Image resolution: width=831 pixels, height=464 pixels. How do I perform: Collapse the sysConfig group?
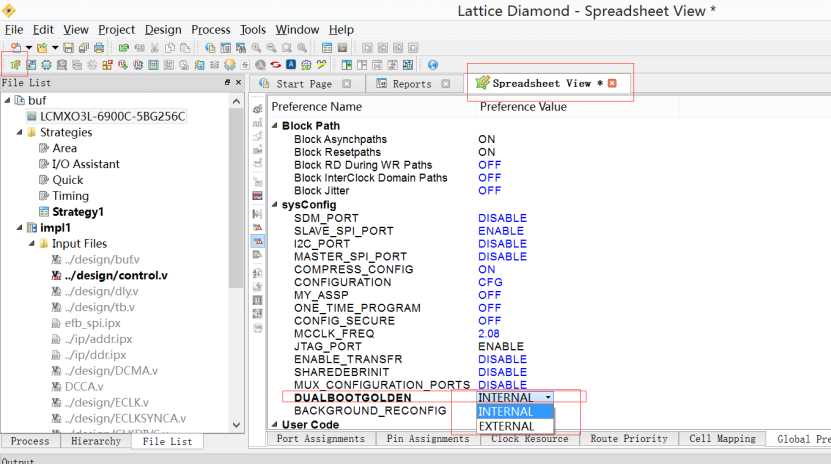pos(275,204)
